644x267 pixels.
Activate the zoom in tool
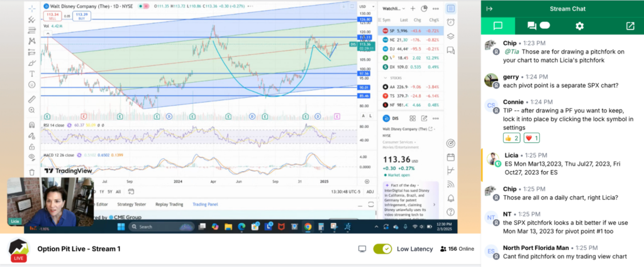31,110
